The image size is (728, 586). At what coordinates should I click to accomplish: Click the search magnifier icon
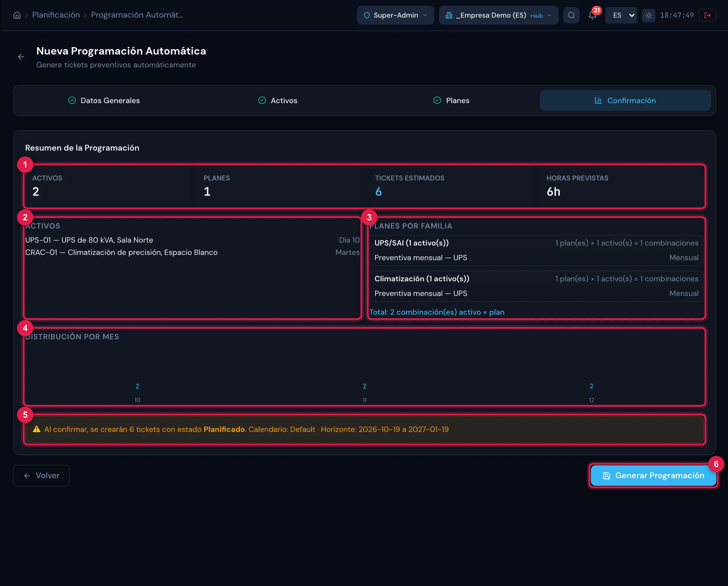(x=571, y=15)
